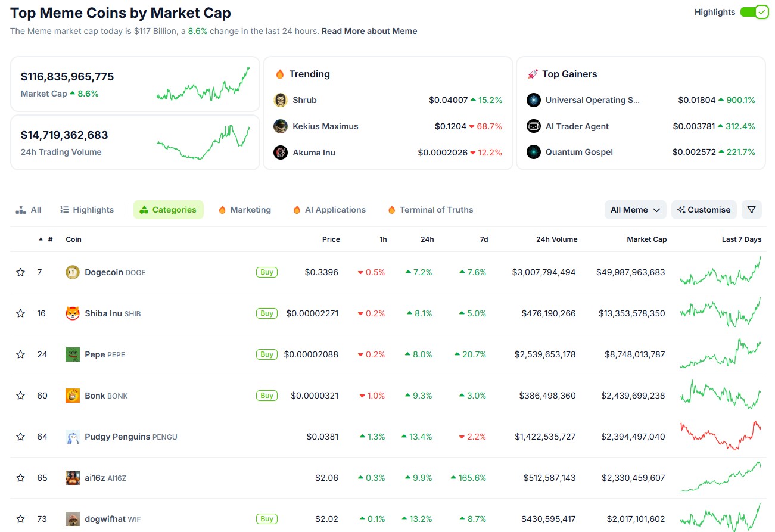Sort by the 24h Volume column header

(x=556, y=239)
